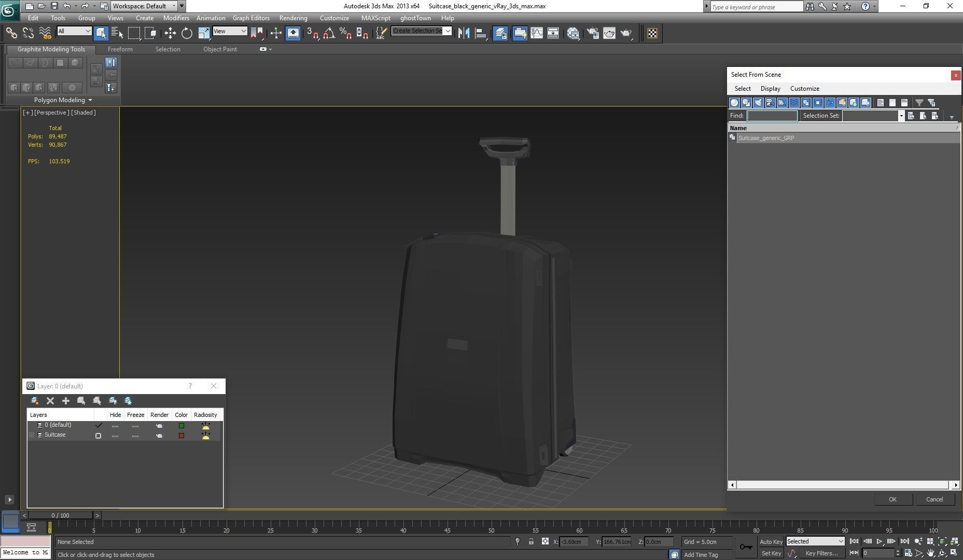Toggle Display Shapes filter in Select From Scene
Screen dimensions: 963x560
pos(746,103)
